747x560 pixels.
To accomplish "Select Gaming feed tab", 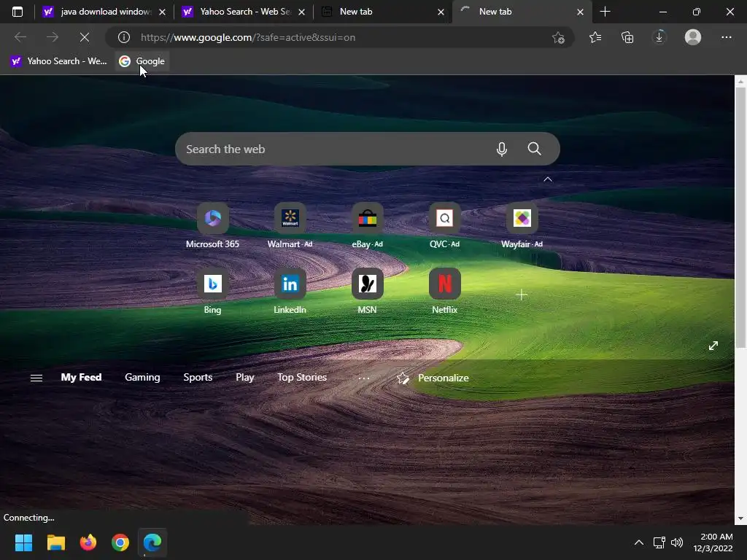I will (x=142, y=377).
